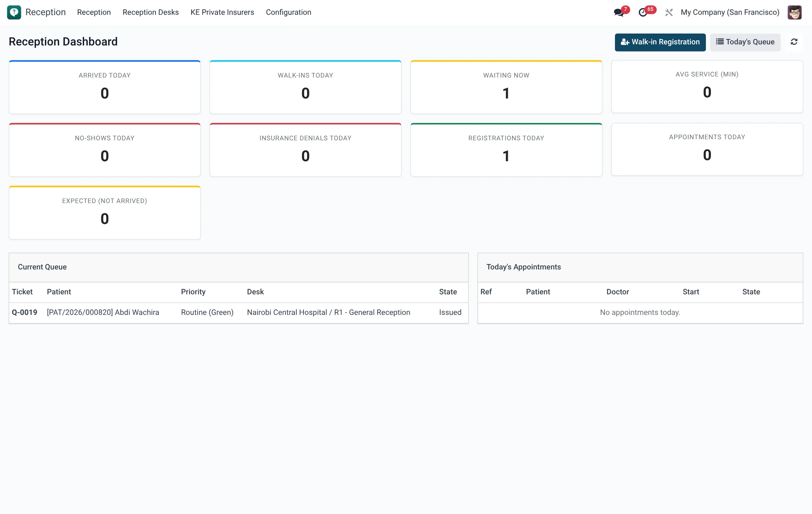Click the Doctor column header
Viewport: 812px width, 514px height.
617,292
